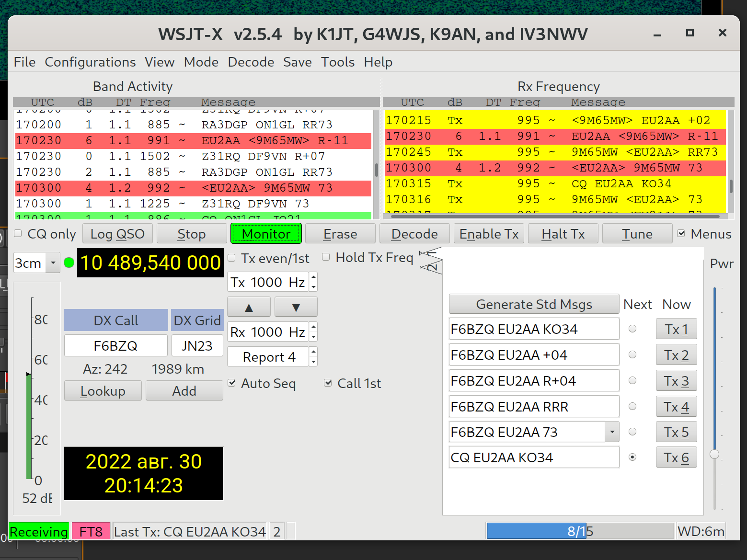Enable the CQ only checkbox
The image size is (747, 560).
pos(18,234)
